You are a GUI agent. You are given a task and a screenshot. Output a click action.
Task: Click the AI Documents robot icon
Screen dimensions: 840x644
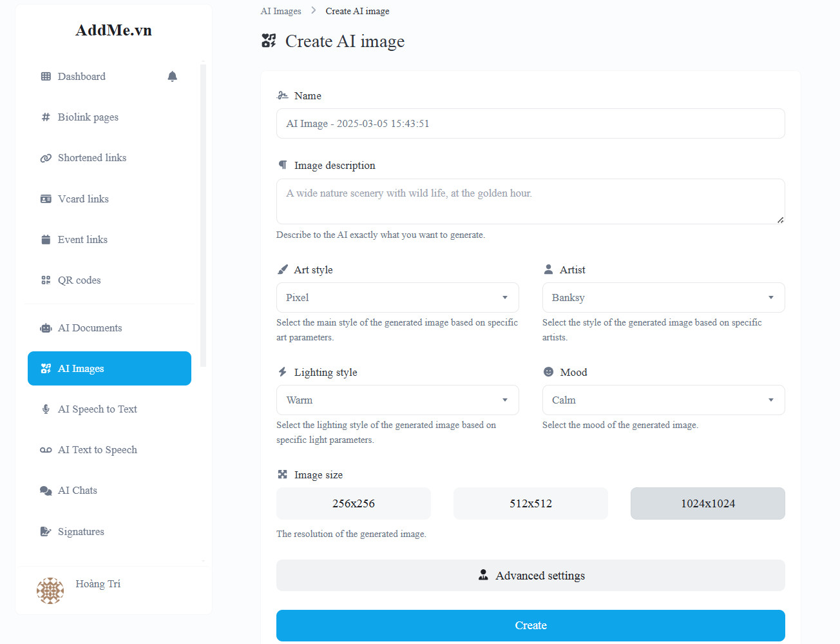(46, 328)
